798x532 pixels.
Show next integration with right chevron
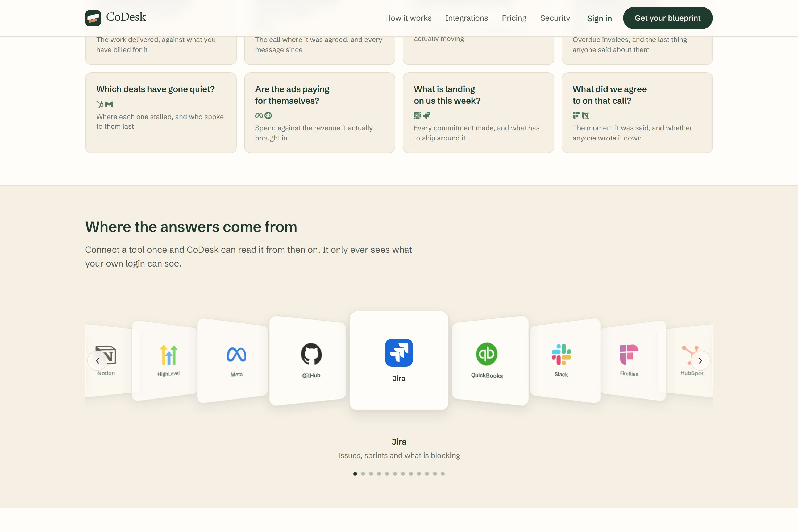point(700,361)
